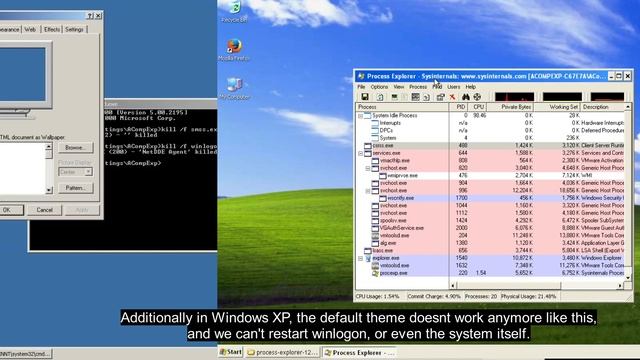
Task: Select the VGAuthService.exe process row
Action: tap(490, 228)
